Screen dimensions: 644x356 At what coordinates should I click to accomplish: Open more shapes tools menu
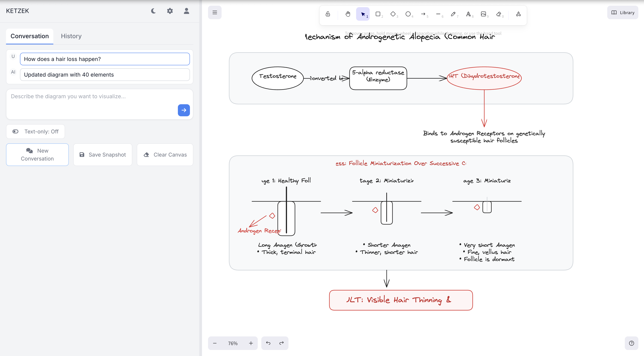pyautogui.click(x=518, y=14)
